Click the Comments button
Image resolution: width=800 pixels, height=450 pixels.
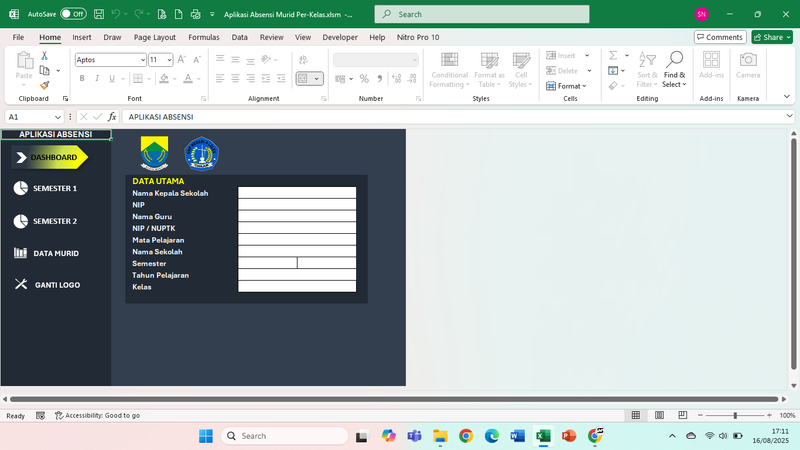[x=719, y=37]
